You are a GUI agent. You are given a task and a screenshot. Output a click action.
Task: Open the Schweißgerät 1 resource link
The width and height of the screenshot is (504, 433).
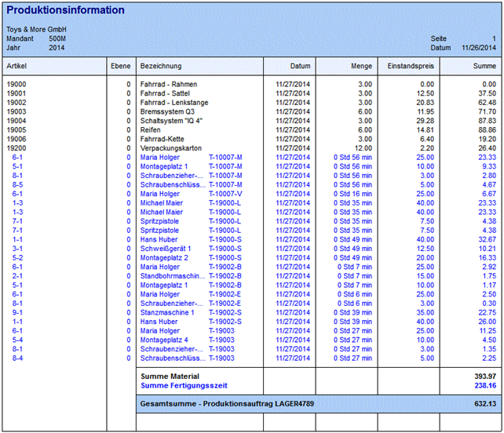(x=165, y=248)
